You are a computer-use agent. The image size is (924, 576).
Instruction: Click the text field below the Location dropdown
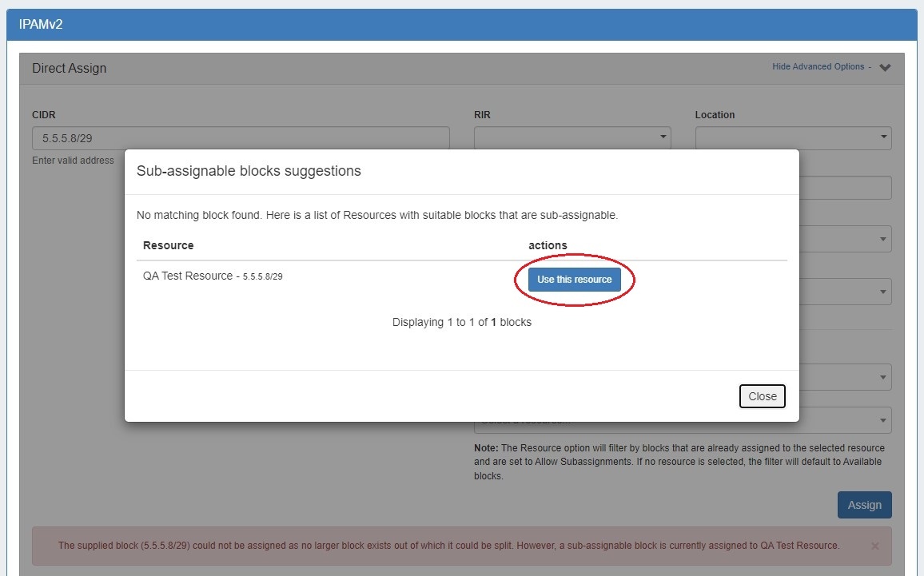(845, 188)
